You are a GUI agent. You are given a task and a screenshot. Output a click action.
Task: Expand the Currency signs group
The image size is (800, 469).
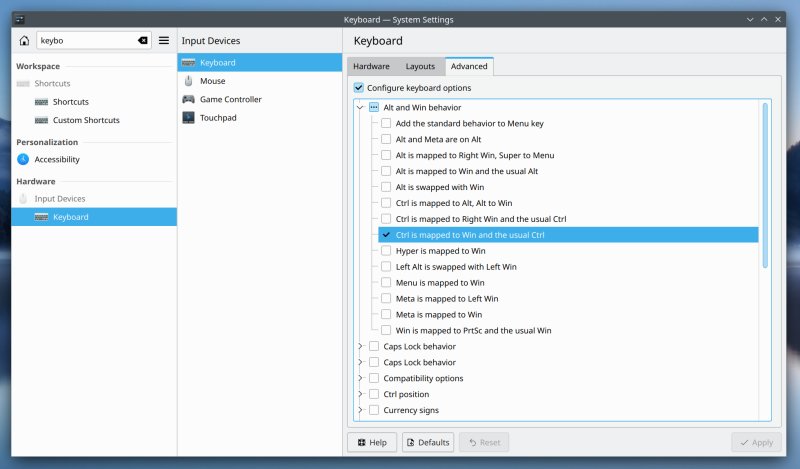pos(360,410)
